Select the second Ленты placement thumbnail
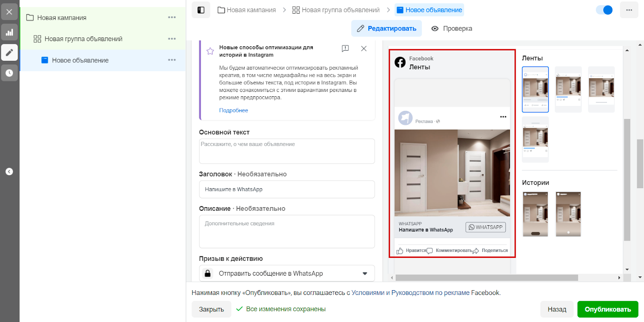644x322 pixels. tap(568, 89)
